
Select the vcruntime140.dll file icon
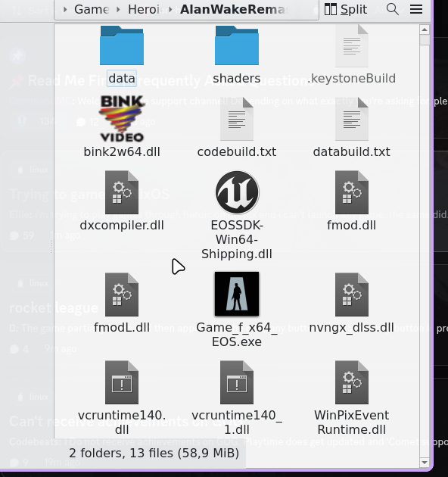pyautogui.click(x=122, y=382)
